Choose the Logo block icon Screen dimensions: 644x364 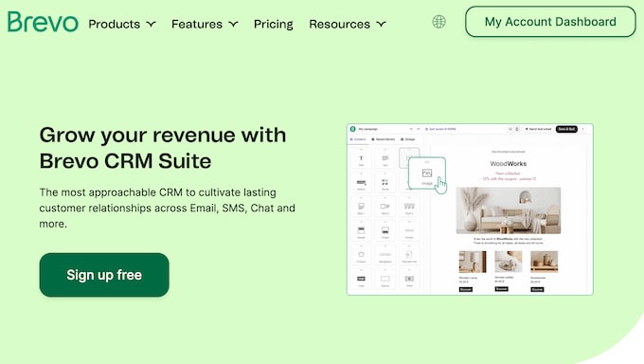point(361,280)
